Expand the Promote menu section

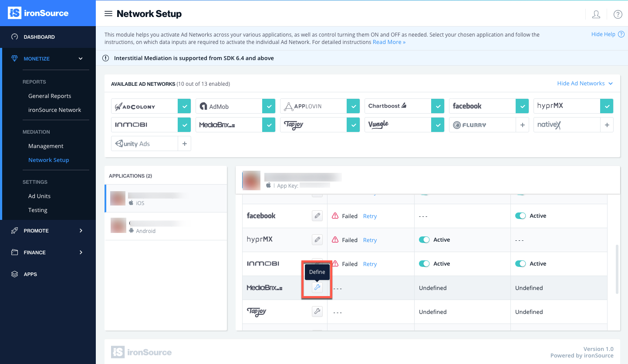click(x=81, y=231)
